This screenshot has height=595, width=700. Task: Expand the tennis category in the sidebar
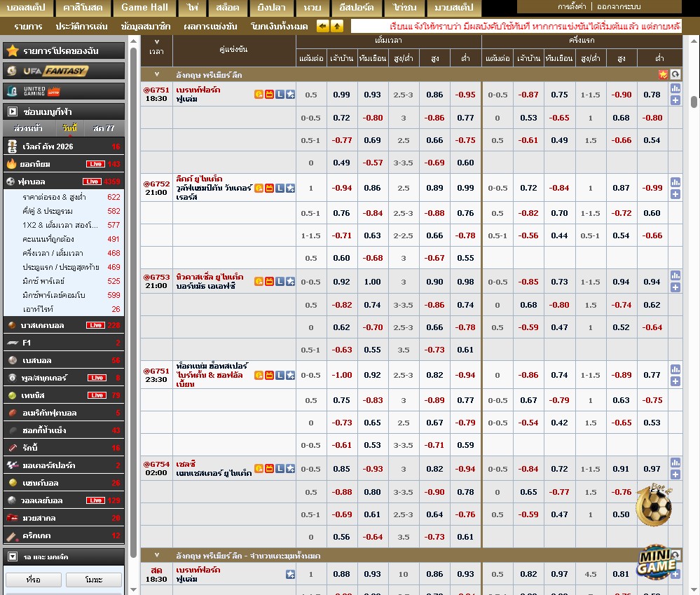tap(64, 395)
